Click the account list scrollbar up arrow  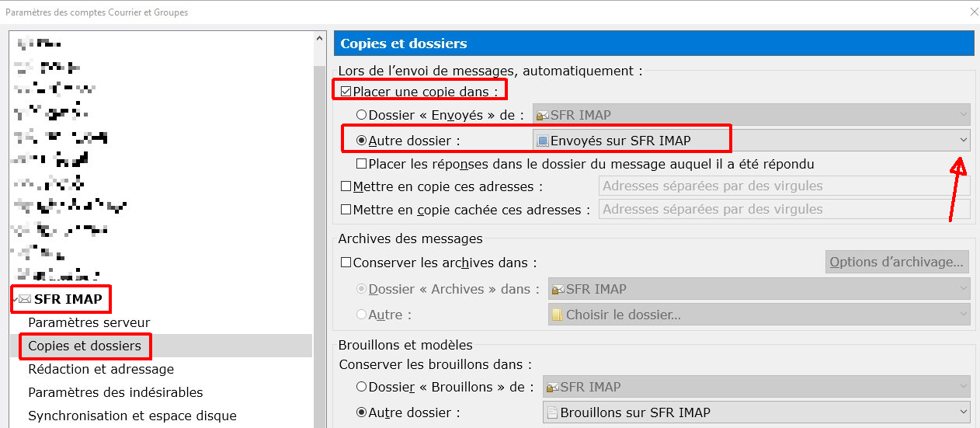(x=319, y=38)
